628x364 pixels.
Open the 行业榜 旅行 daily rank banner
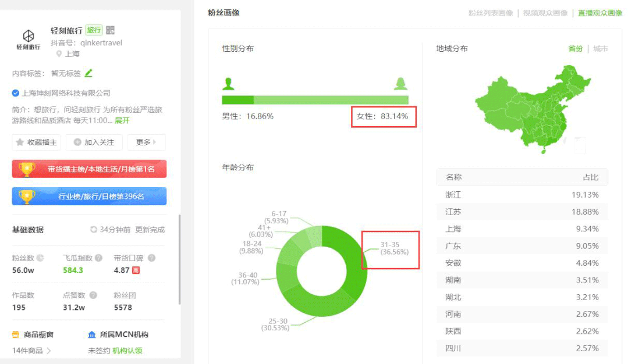pyautogui.click(x=89, y=196)
